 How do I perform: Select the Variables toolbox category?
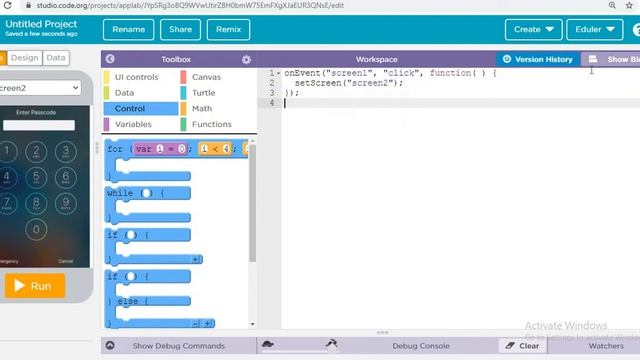(133, 124)
